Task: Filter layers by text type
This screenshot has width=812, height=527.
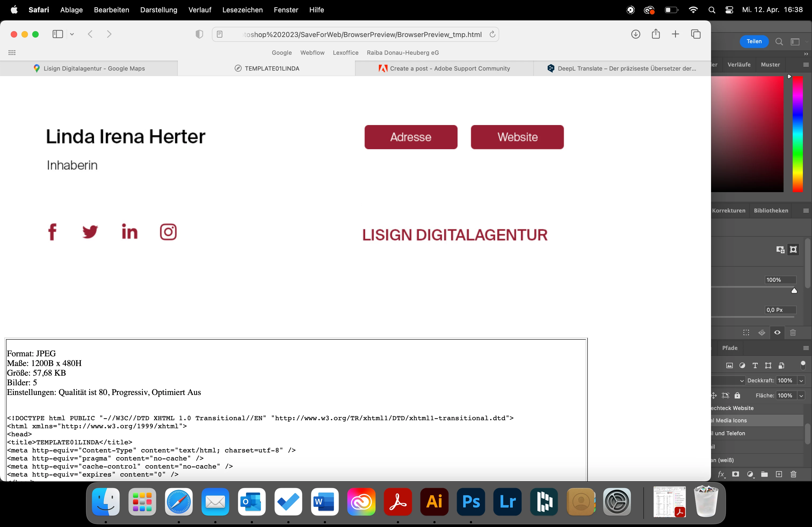Action: (x=755, y=365)
